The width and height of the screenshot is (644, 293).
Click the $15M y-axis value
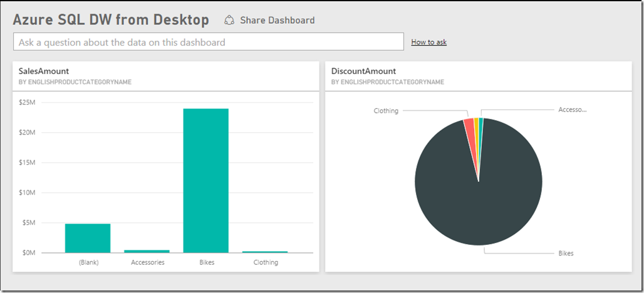coord(27,163)
